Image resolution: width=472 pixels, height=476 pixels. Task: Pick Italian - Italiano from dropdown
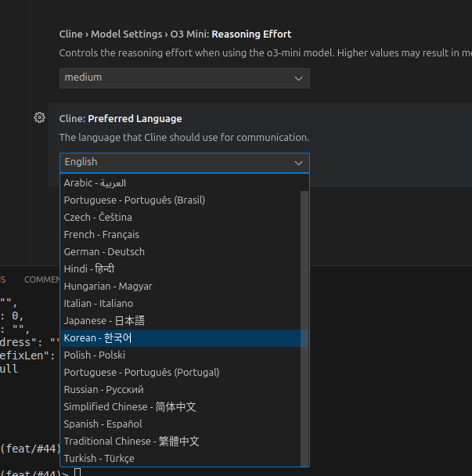[99, 304]
